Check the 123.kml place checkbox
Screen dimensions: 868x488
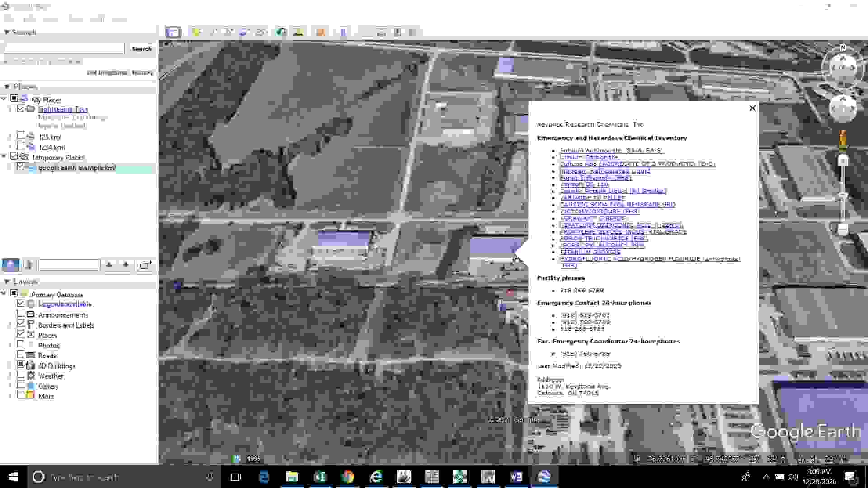pos(21,136)
